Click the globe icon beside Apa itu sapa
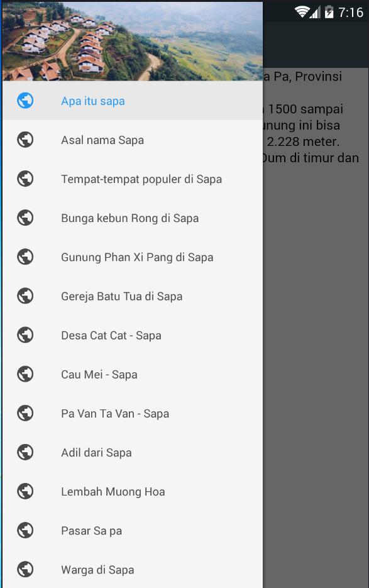This screenshot has height=588, width=369. pyautogui.click(x=25, y=101)
